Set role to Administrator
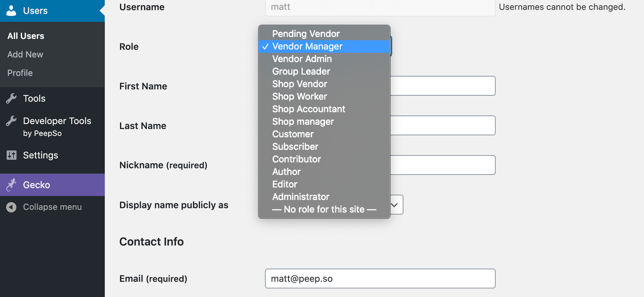Image resolution: width=644 pixels, height=297 pixels. pyautogui.click(x=324, y=197)
